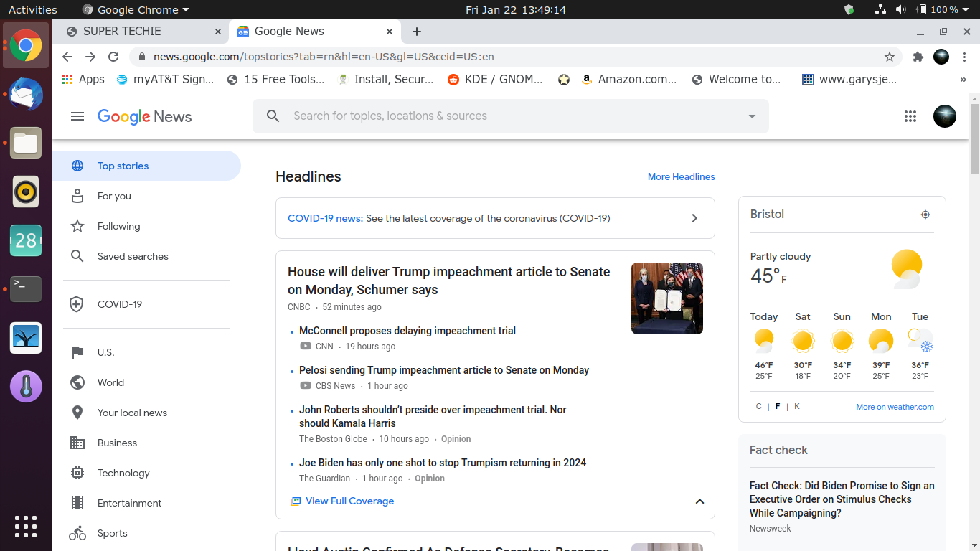Open the Apps bookmark shortcut

[x=83, y=80]
